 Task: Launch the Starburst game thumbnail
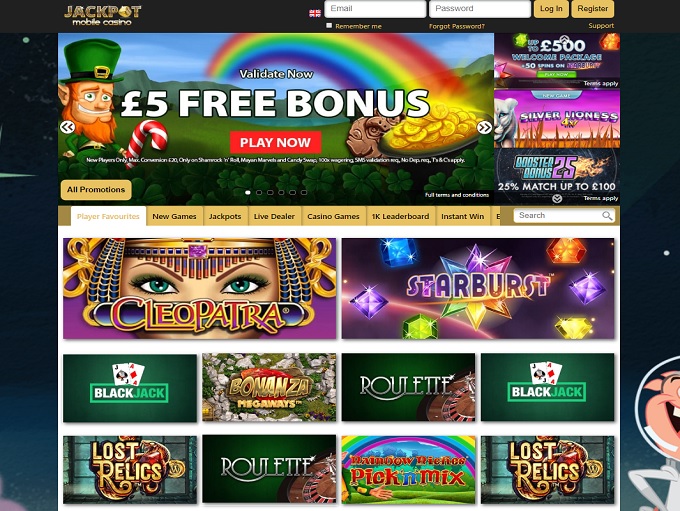pyautogui.click(x=478, y=288)
